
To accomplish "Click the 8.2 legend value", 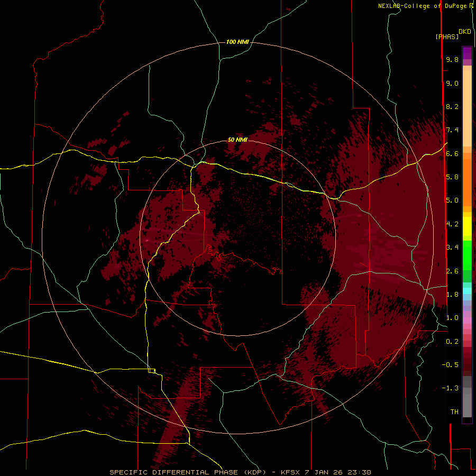I will coord(452,106).
